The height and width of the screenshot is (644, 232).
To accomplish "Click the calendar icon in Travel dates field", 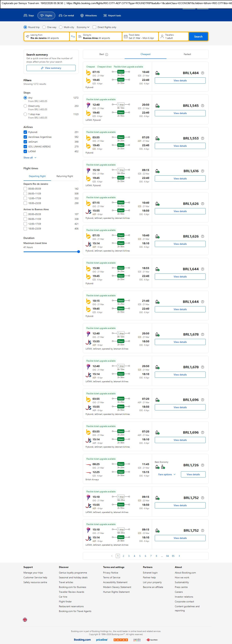I will click(126, 36).
